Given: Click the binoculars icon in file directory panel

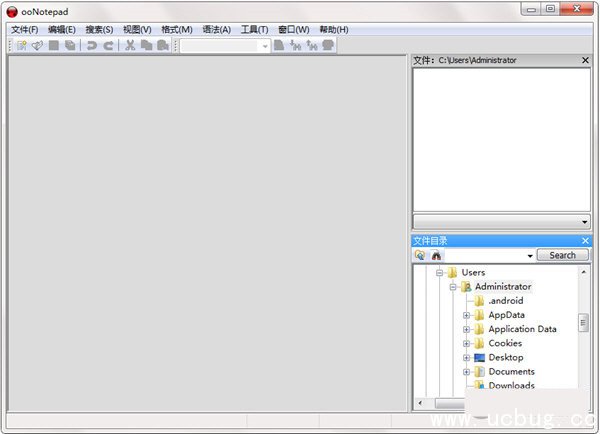Looking at the screenshot, I should coord(436,255).
